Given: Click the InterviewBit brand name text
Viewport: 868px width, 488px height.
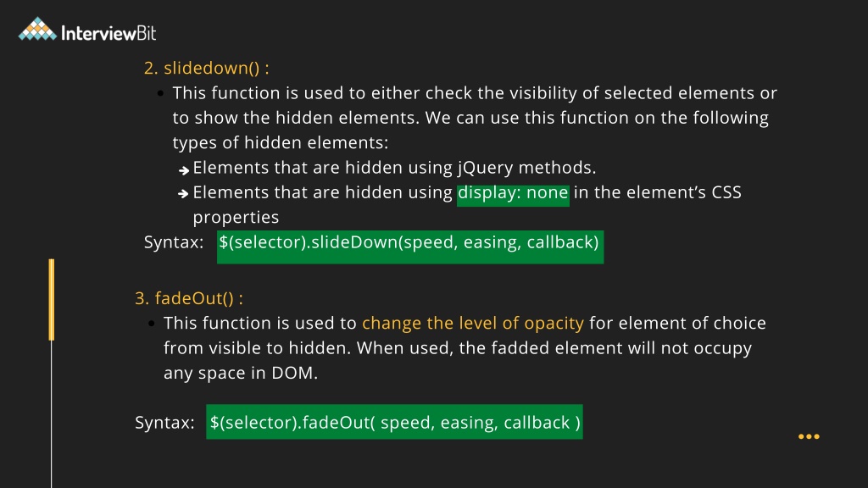Looking at the screenshot, I should coord(108,33).
